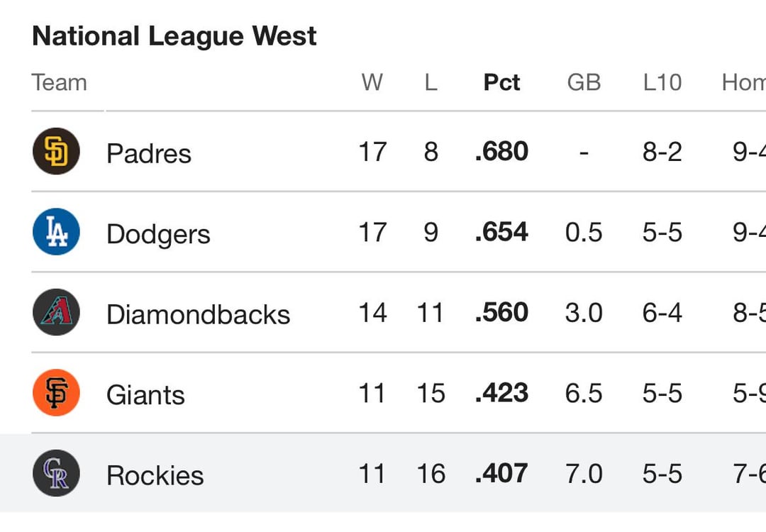
Task: Click the Team column header
Action: [59, 82]
